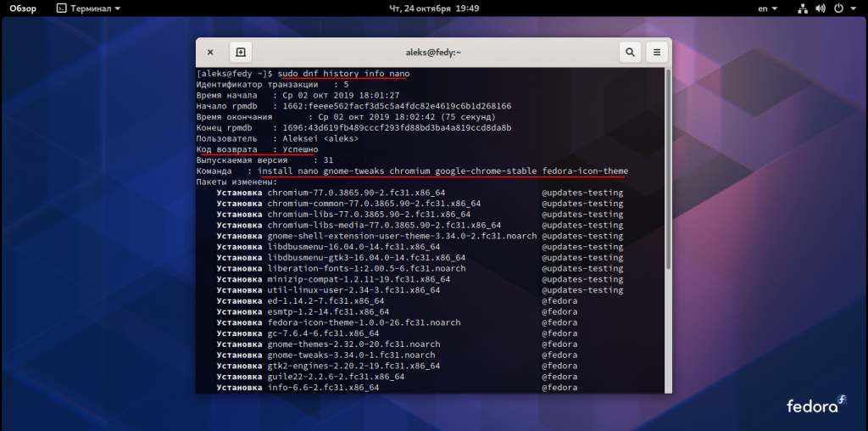868x431 pixels.
Task: Click the Команда install nano line
Action: pyautogui.click(x=413, y=171)
